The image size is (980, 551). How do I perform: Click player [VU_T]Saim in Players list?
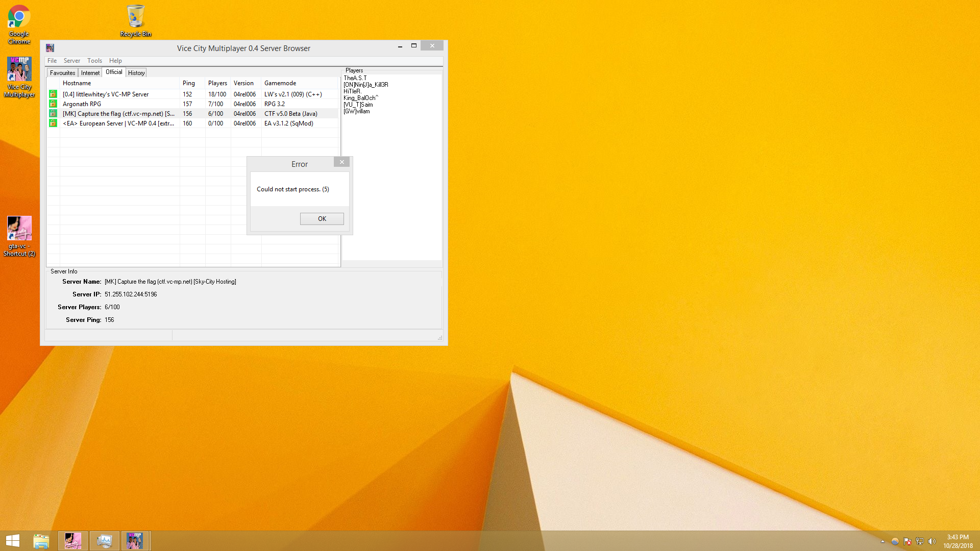click(x=358, y=105)
